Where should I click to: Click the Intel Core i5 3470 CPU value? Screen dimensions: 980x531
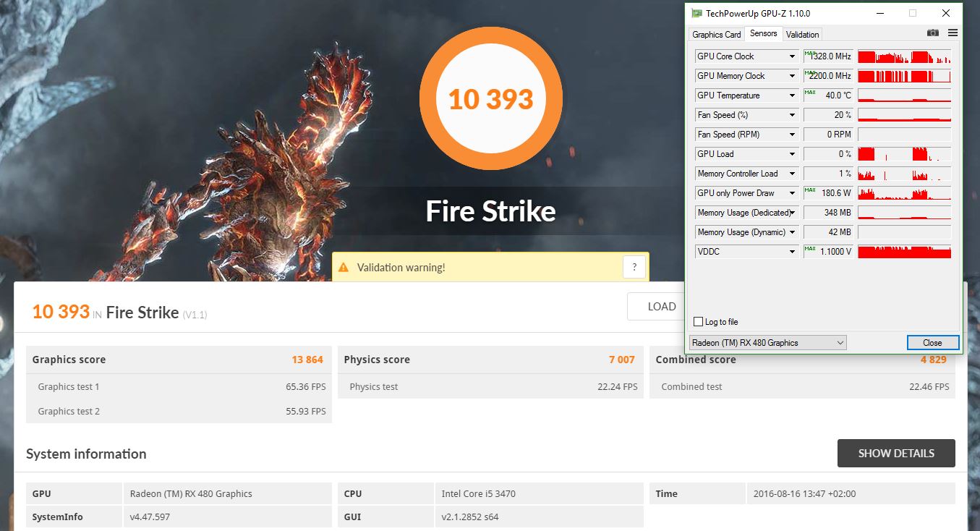(479, 494)
